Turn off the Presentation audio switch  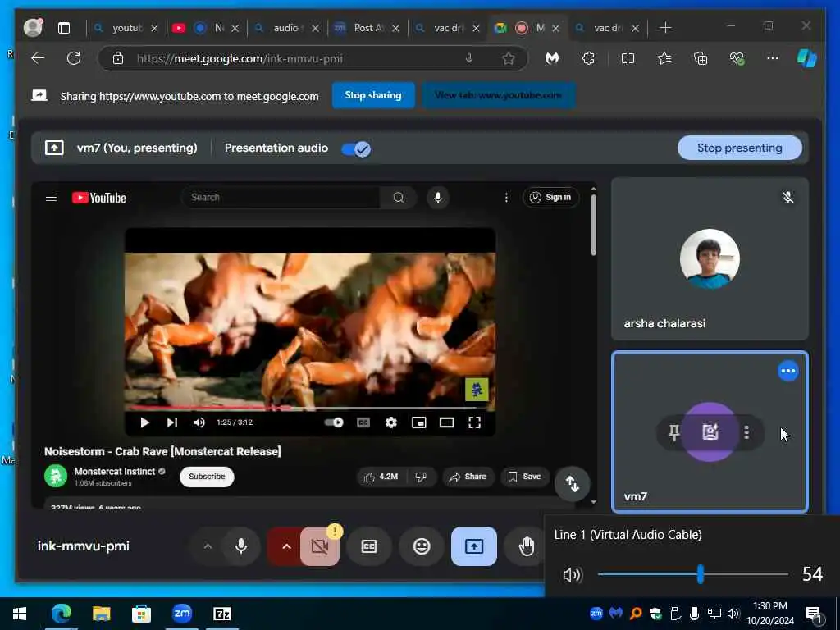pyautogui.click(x=356, y=148)
